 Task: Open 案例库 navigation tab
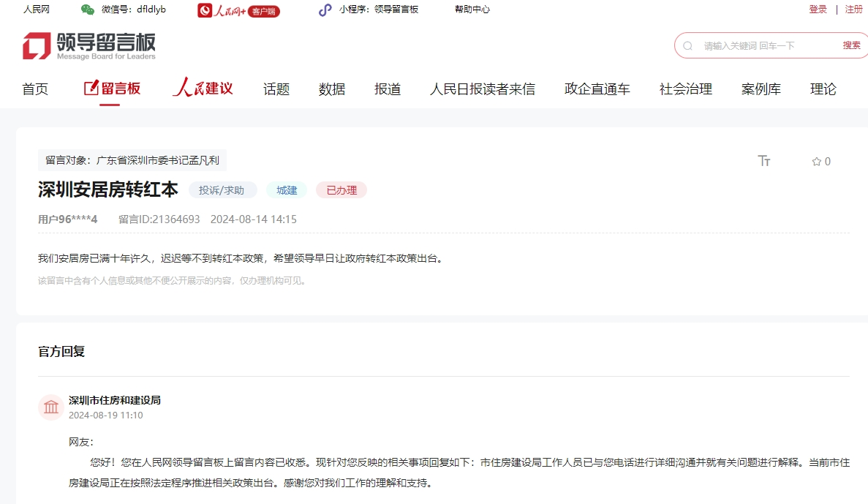point(761,89)
